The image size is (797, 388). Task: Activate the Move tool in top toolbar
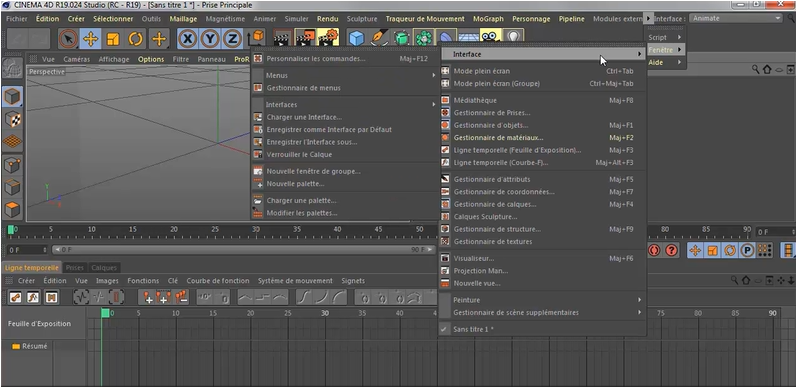(90, 39)
